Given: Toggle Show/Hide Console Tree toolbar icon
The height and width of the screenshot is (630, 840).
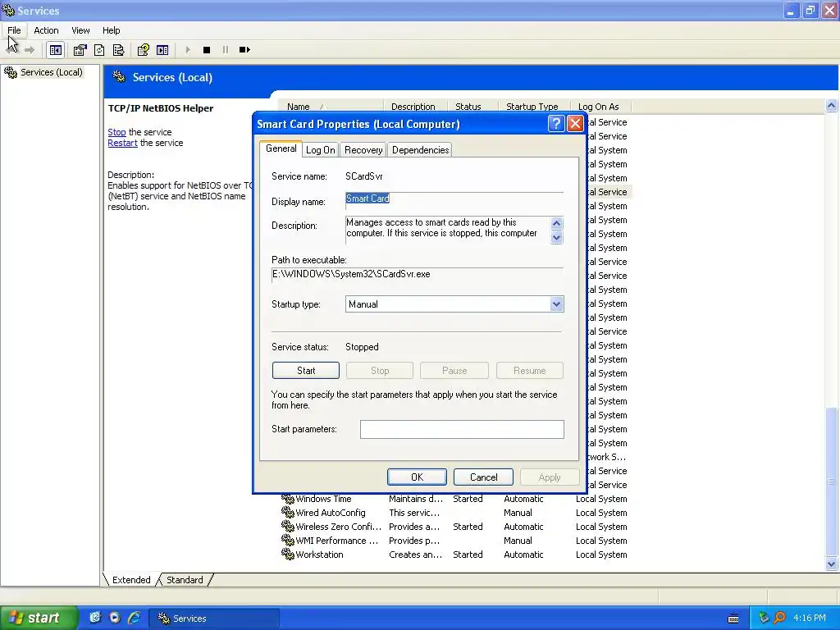Looking at the screenshot, I should click(x=55, y=50).
